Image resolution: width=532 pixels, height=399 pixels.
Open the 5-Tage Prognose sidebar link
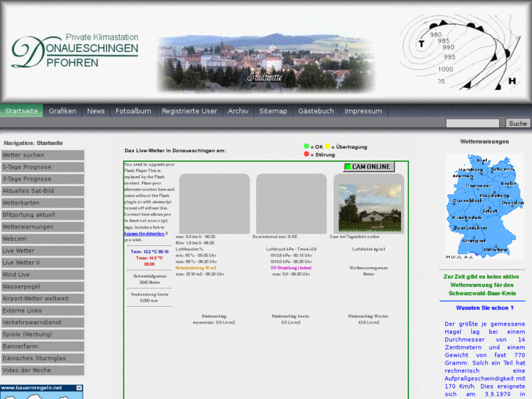coord(42,167)
